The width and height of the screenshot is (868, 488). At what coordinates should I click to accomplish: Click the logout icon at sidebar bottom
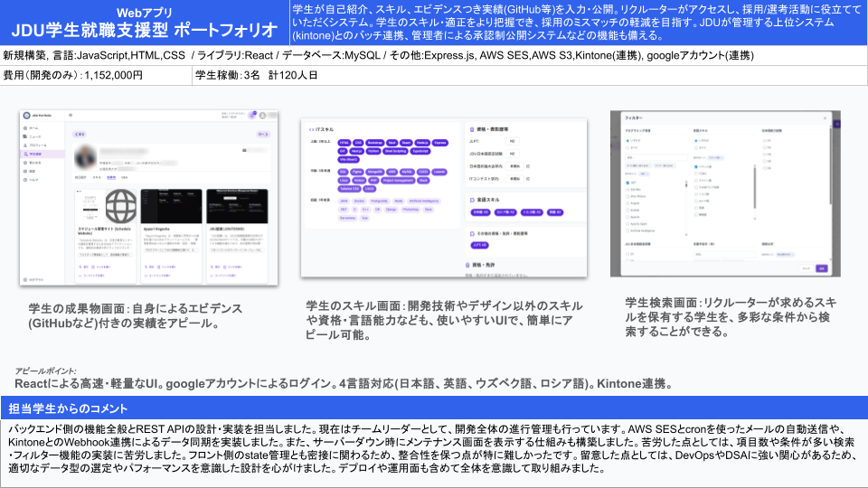coord(27,280)
